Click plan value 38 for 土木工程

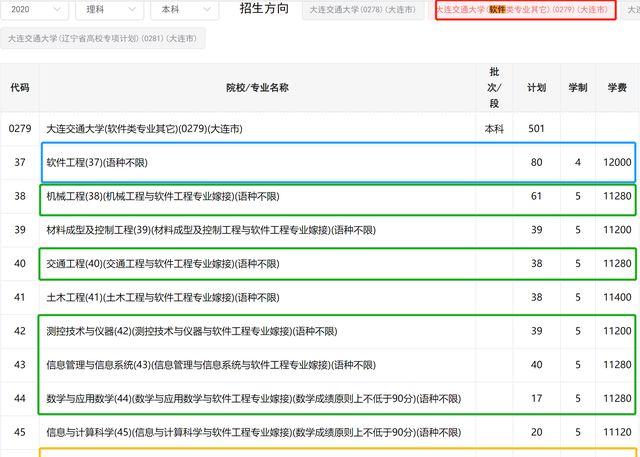[536, 297]
